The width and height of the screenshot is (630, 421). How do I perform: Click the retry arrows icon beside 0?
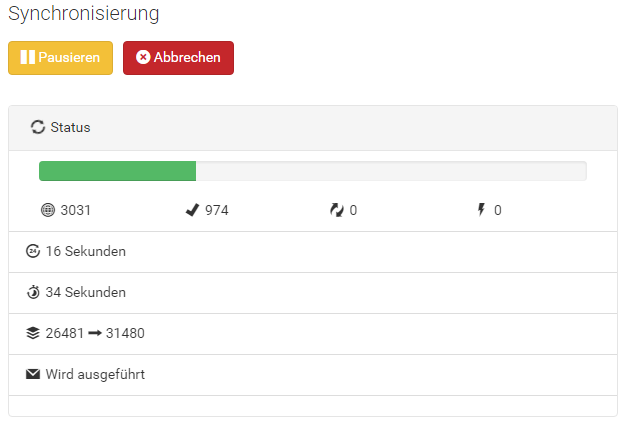click(337, 210)
